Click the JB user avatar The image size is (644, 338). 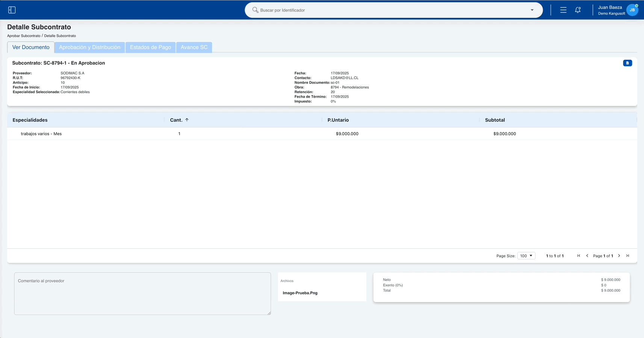pos(632,10)
